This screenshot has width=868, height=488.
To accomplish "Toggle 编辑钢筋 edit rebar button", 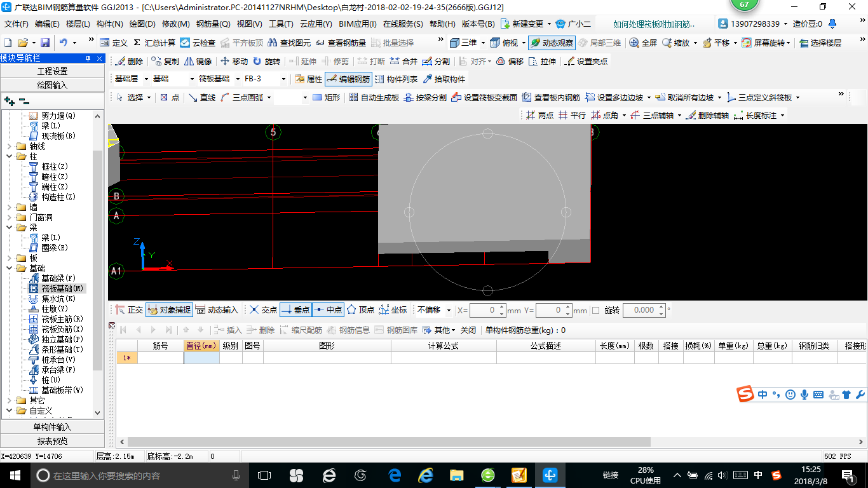I will [348, 79].
